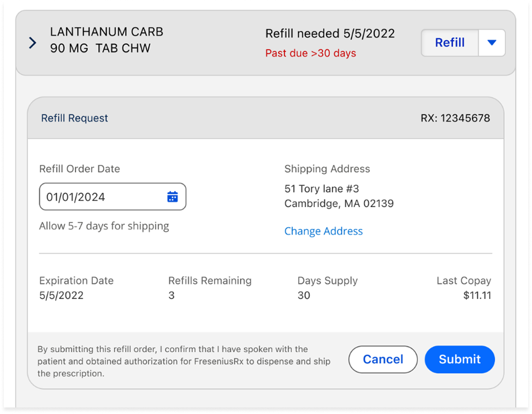Click the Expiration Date 5/5/2022 value
The height and width of the screenshot is (414, 532).
pos(61,295)
